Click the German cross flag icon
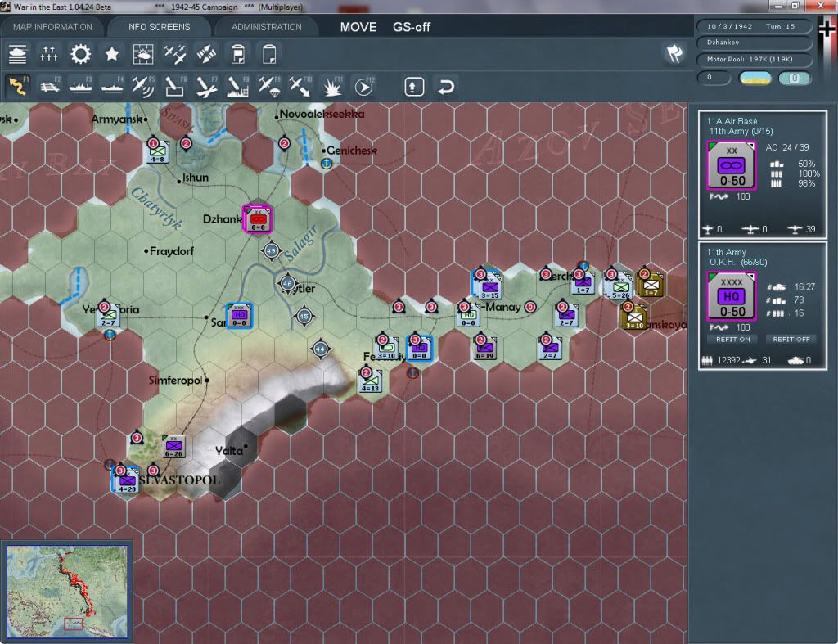838x644 pixels. coord(827,28)
